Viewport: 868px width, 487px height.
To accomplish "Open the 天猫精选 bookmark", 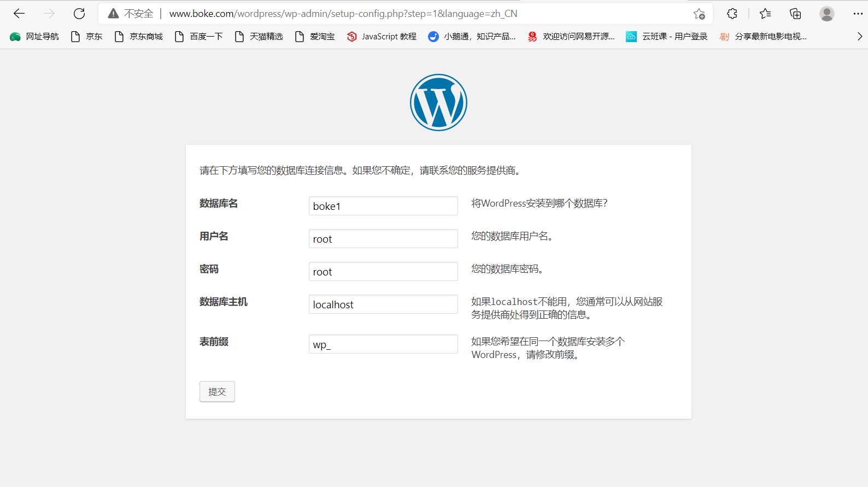I will point(259,37).
